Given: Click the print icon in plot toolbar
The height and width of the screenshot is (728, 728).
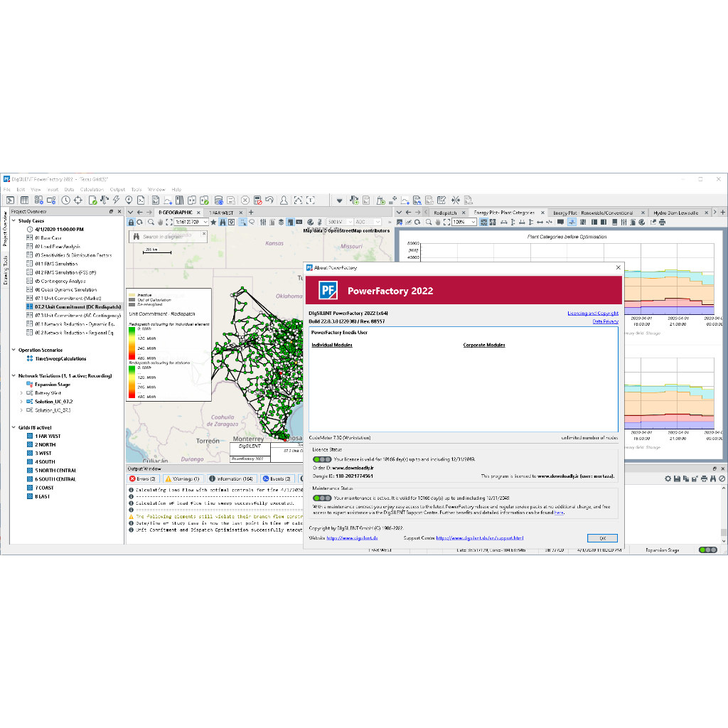Looking at the screenshot, I should 661,223.
